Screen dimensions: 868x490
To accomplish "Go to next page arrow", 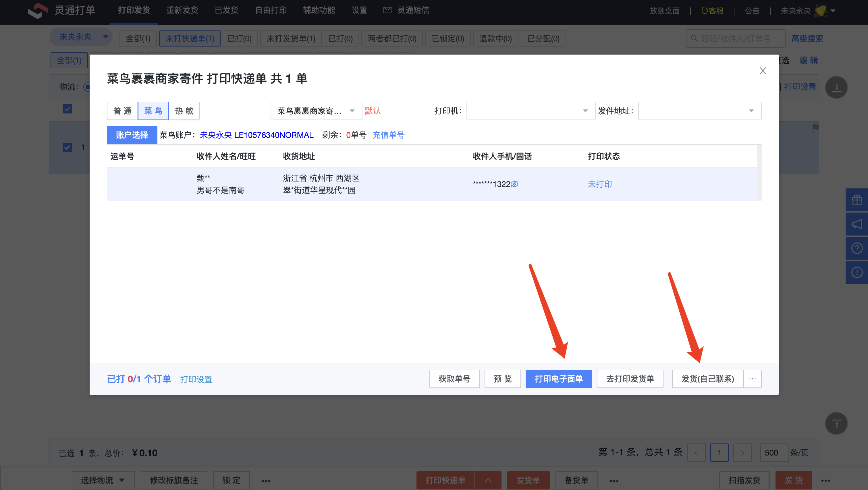I will click(x=742, y=453).
